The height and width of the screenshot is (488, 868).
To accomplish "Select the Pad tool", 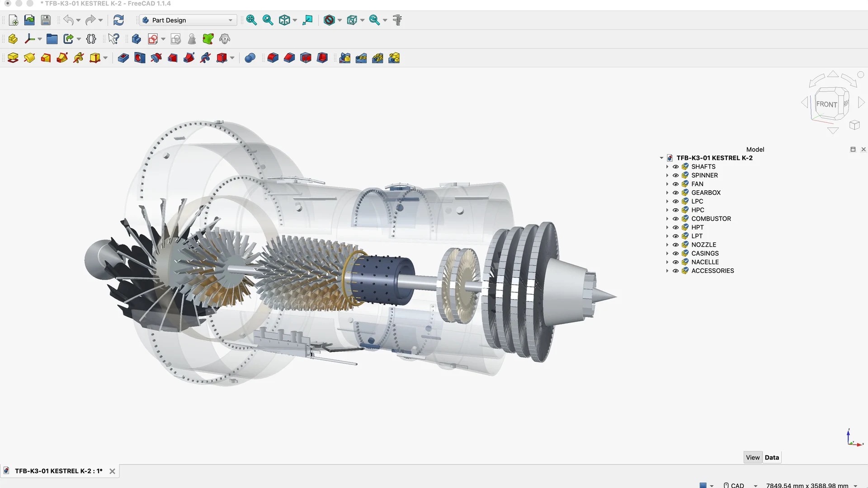I will (13, 58).
